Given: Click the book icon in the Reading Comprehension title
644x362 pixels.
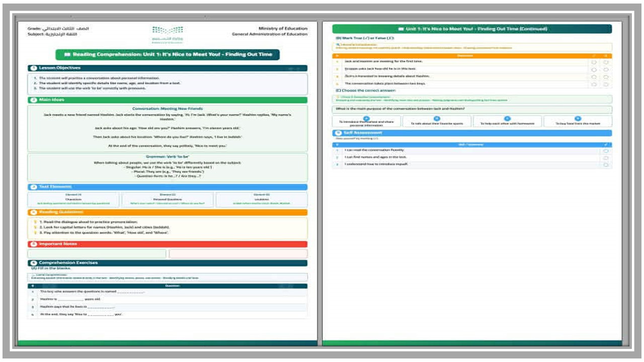Looking at the screenshot, I should coord(67,54).
